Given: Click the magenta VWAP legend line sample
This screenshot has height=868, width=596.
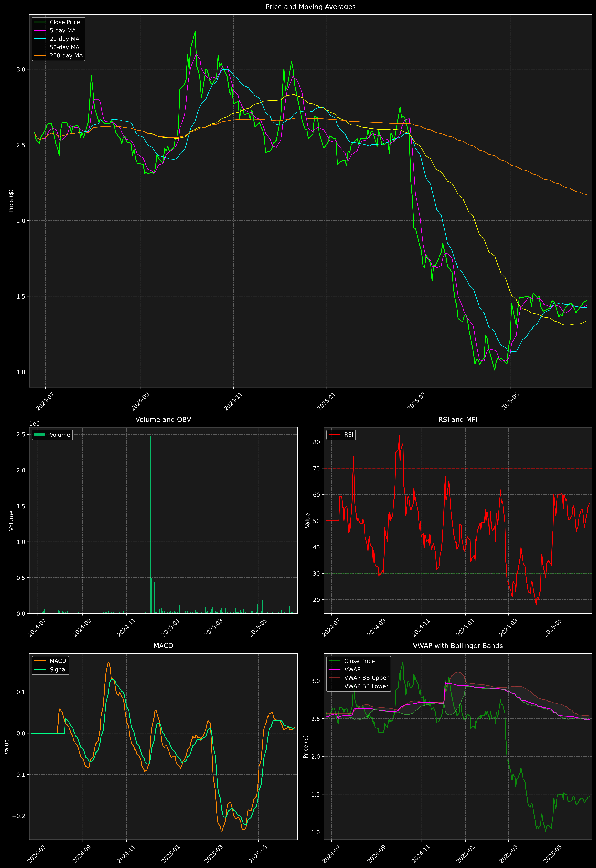Looking at the screenshot, I should tap(335, 669).
